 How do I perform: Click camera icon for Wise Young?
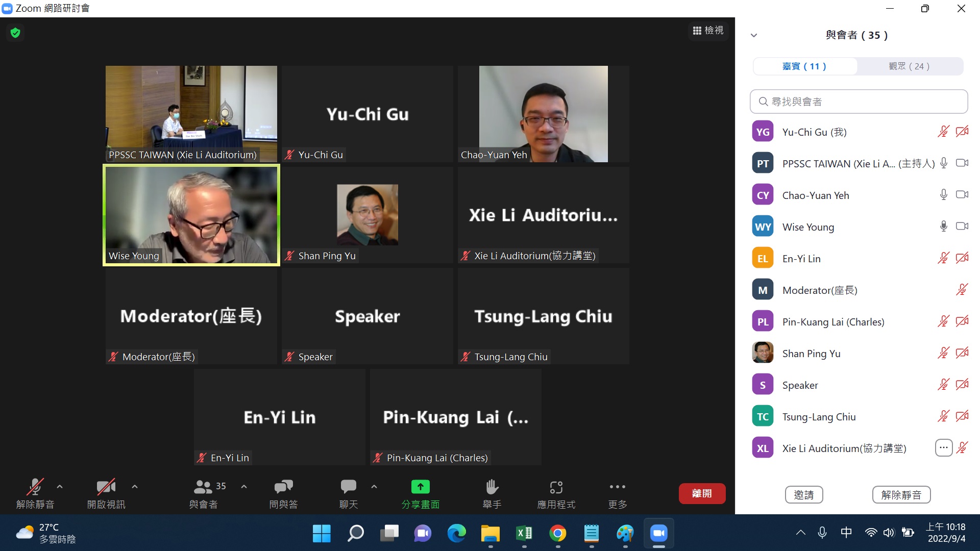click(x=962, y=226)
